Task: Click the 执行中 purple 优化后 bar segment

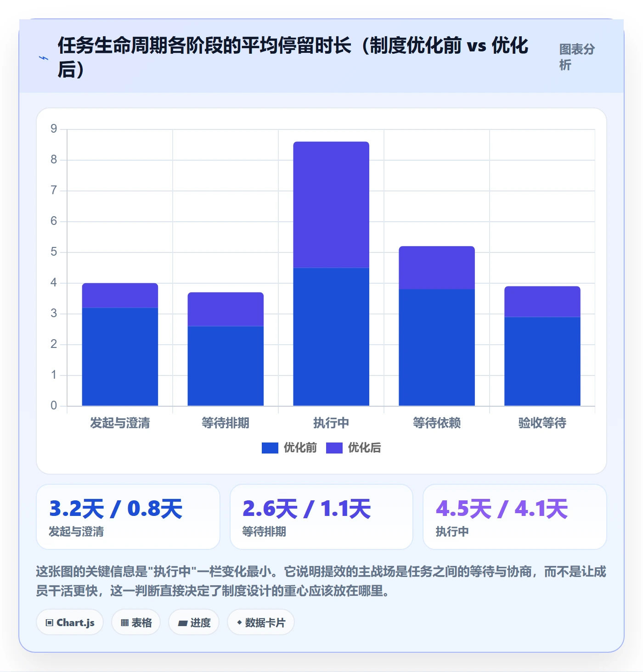Action: point(331,205)
